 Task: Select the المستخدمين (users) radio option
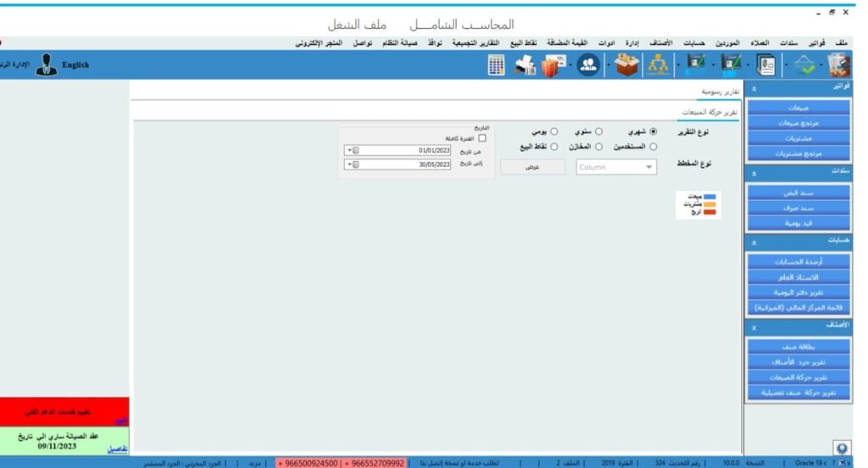[654, 147]
